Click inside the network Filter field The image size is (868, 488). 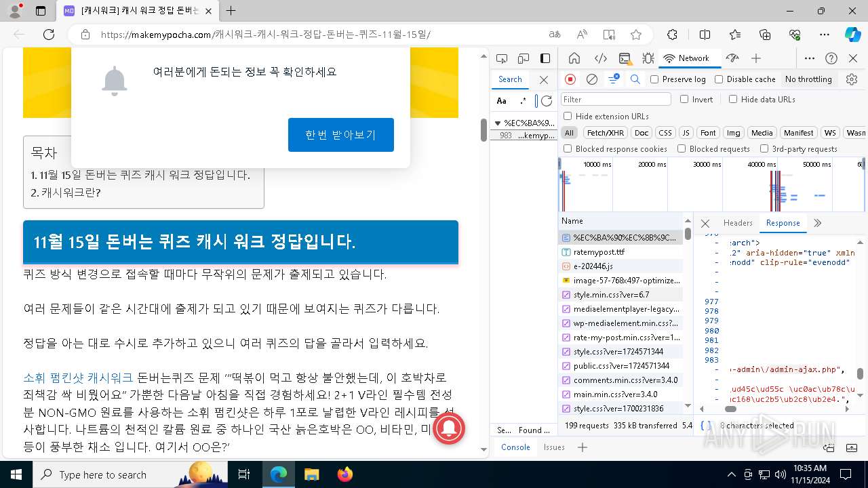click(616, 99)
